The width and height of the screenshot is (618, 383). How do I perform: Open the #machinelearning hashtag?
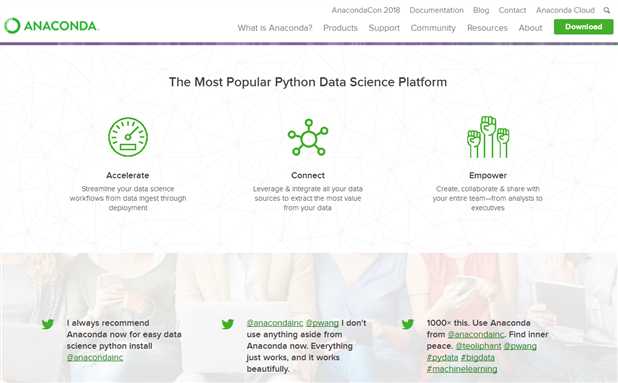(x=462, y=369)
